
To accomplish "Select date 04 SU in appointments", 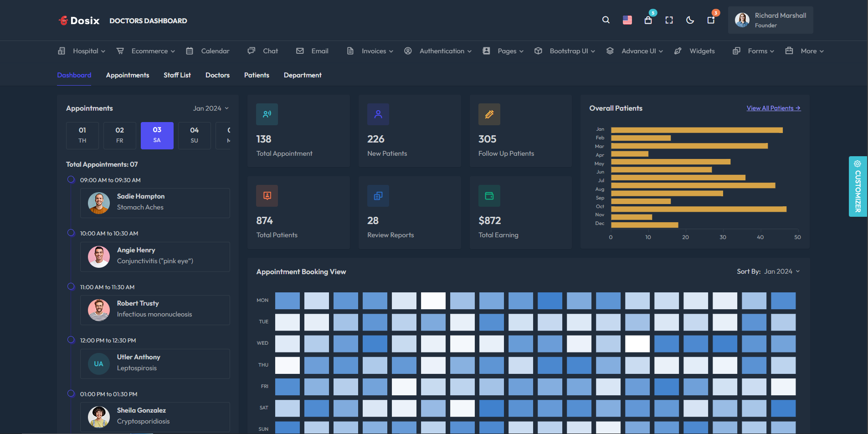I will 195,135.
